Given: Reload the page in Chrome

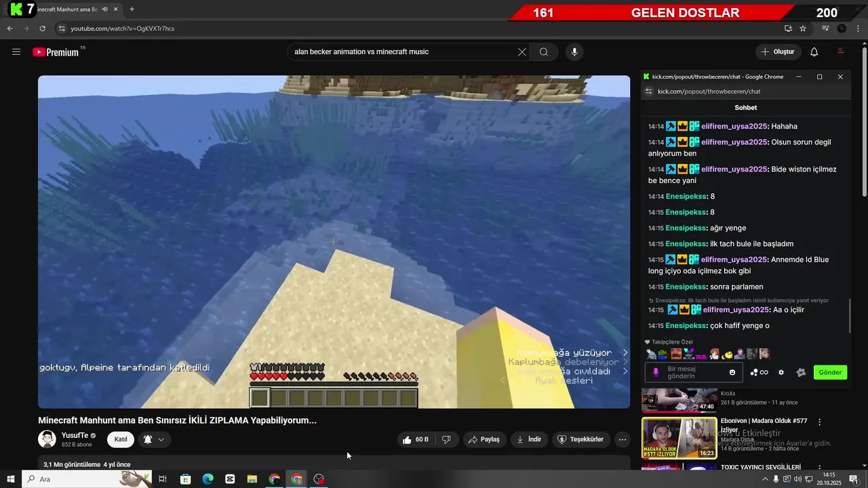Looking at the screenshot, I should point(43,28).
